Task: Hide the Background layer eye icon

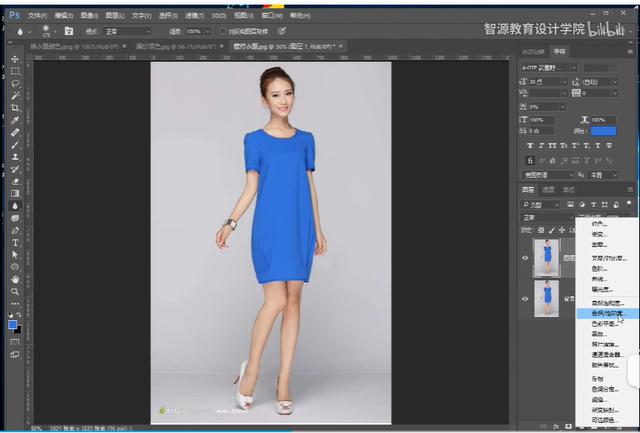Action: click(x=525, y=299)
